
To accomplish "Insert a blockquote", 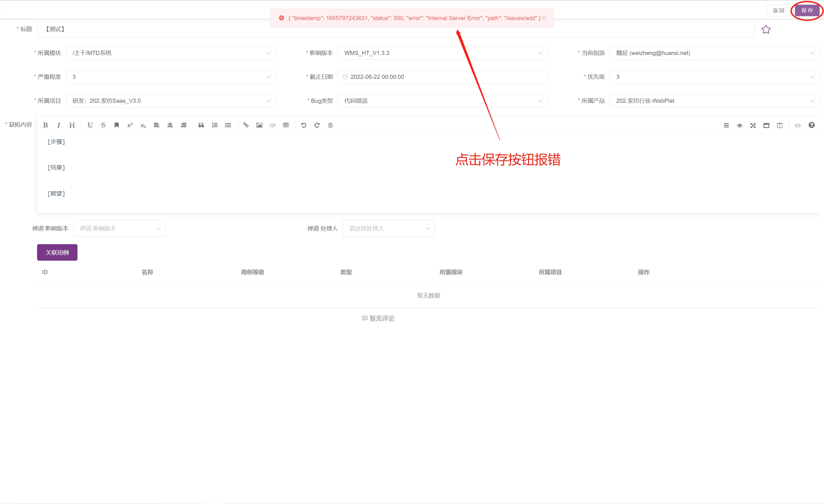I will tap(201, 125).
